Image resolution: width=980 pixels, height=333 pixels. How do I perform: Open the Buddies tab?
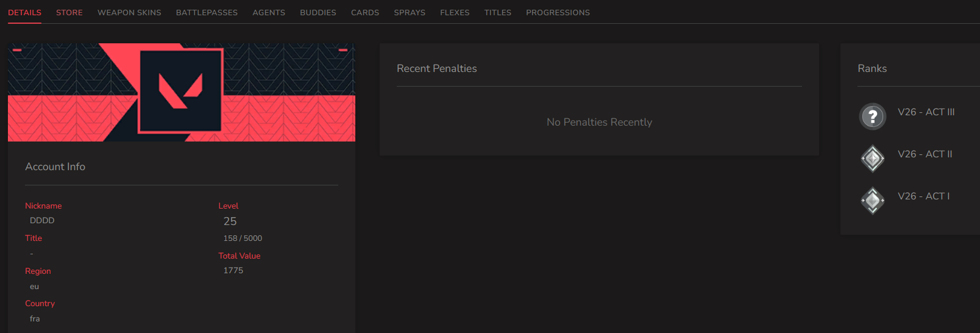318,12
